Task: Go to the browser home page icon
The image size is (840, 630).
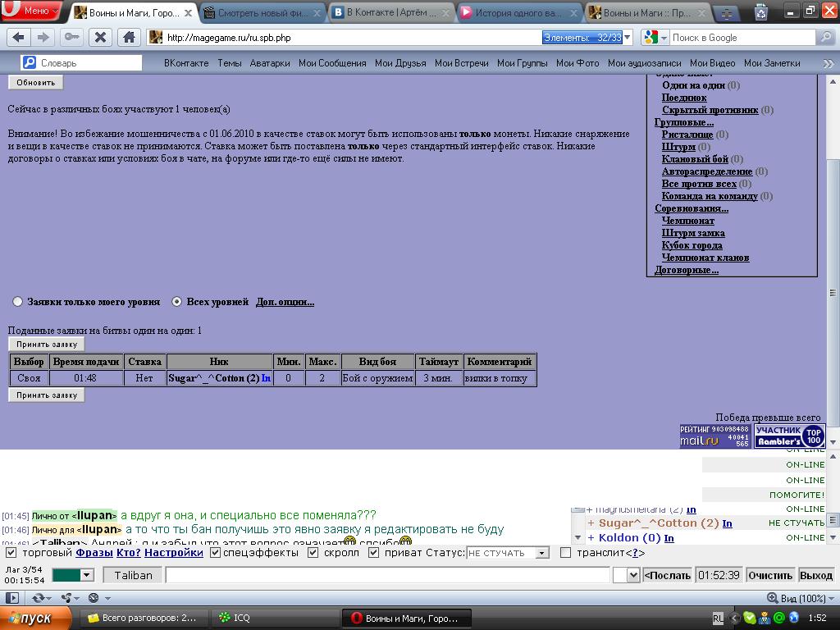Action: point(129,37)
